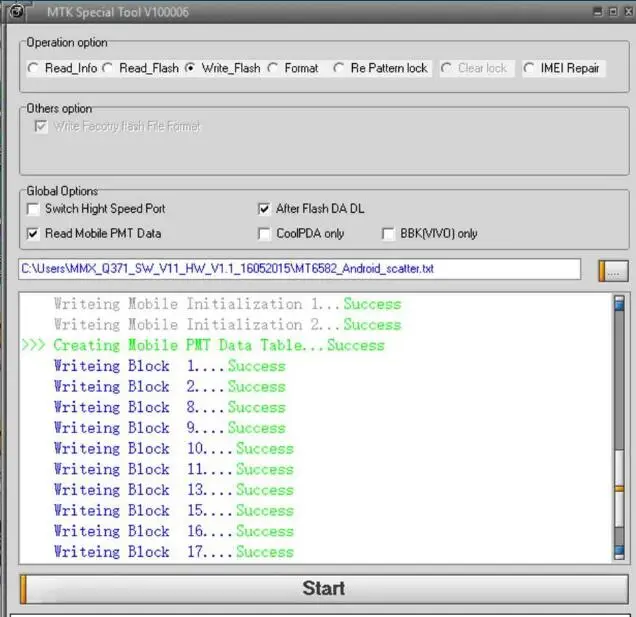Click the Start button
This screenshot has width=636, height=617.
[x=324, y=589]
